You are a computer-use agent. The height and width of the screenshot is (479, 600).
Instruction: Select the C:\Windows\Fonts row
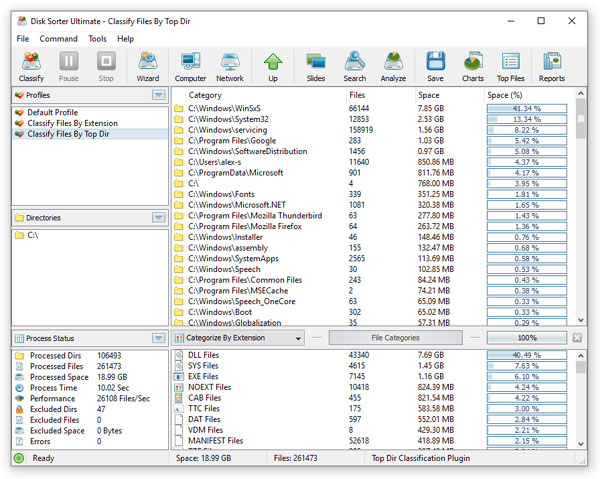click(373, 194)
